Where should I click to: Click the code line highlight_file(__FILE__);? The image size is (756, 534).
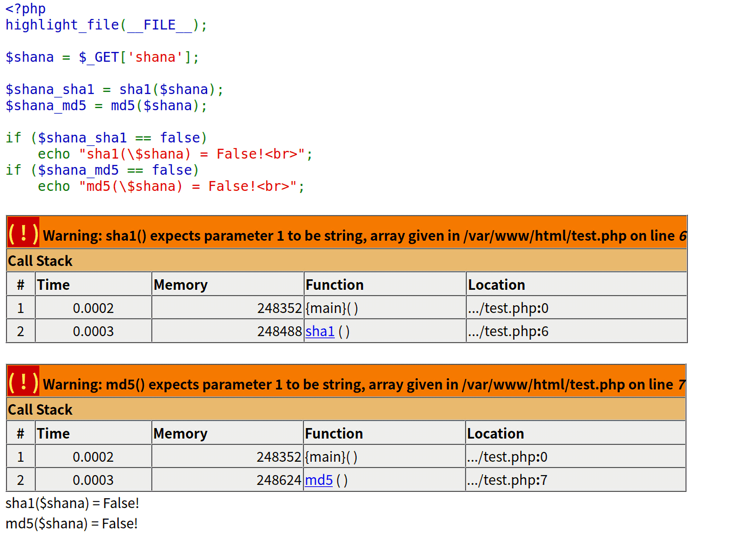coord(106,25)
